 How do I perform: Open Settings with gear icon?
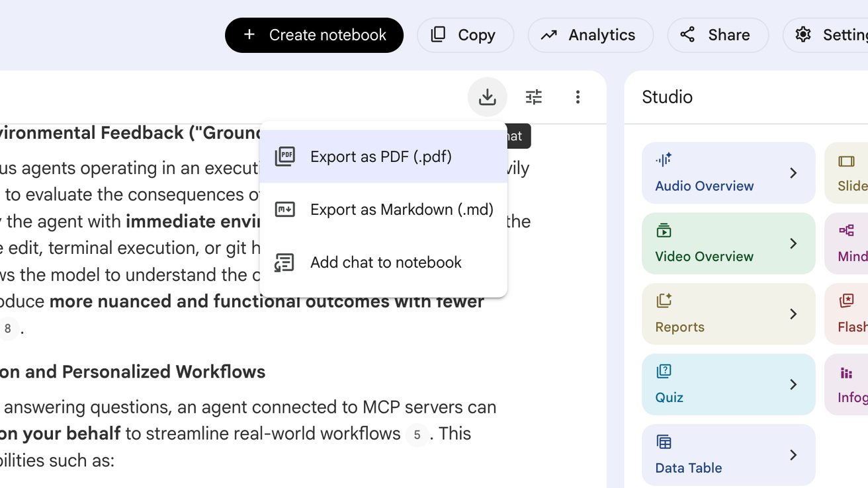coord(827,35)
